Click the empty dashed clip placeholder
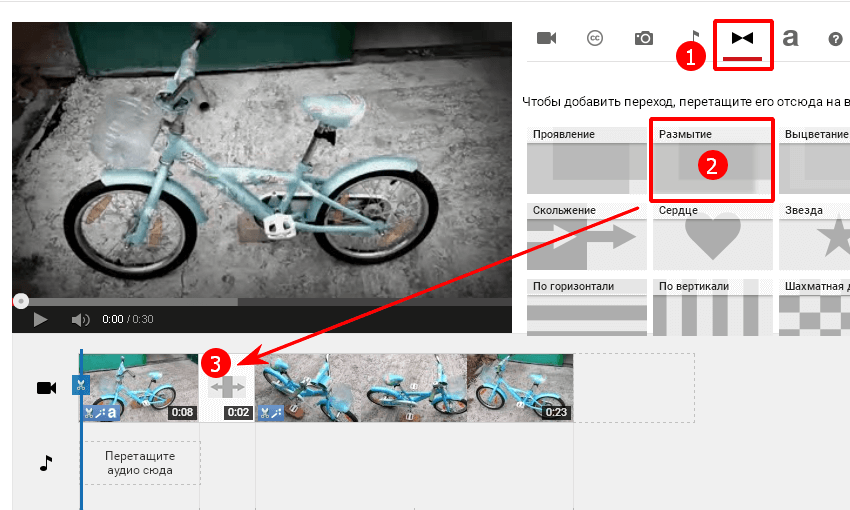The height and width of the screenshot is (510, 850). click(x=634, y=388)
